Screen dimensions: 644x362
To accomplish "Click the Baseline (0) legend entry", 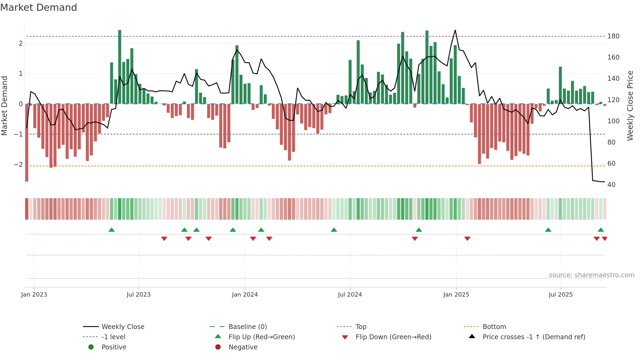I will (238, 327).
